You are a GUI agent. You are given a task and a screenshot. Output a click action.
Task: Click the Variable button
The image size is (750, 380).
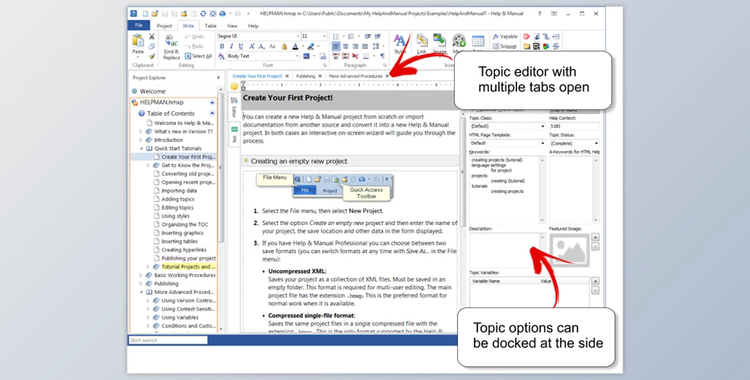(x=505, y=36)
